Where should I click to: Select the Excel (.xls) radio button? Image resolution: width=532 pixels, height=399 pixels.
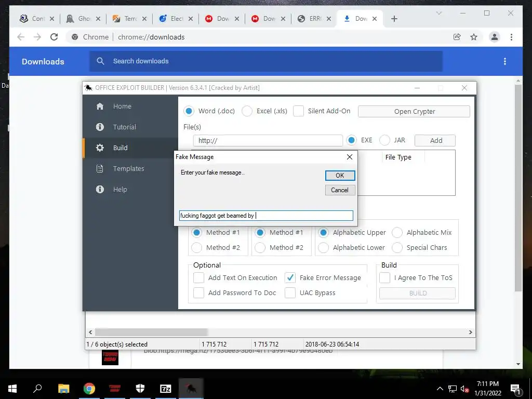point(247,111)
